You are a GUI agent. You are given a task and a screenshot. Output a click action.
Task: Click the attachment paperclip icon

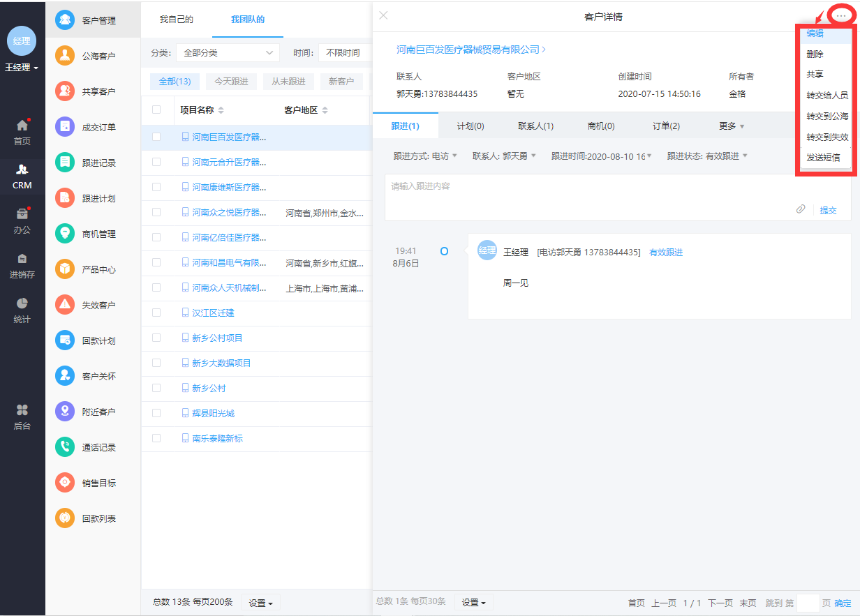pos(801,209)
